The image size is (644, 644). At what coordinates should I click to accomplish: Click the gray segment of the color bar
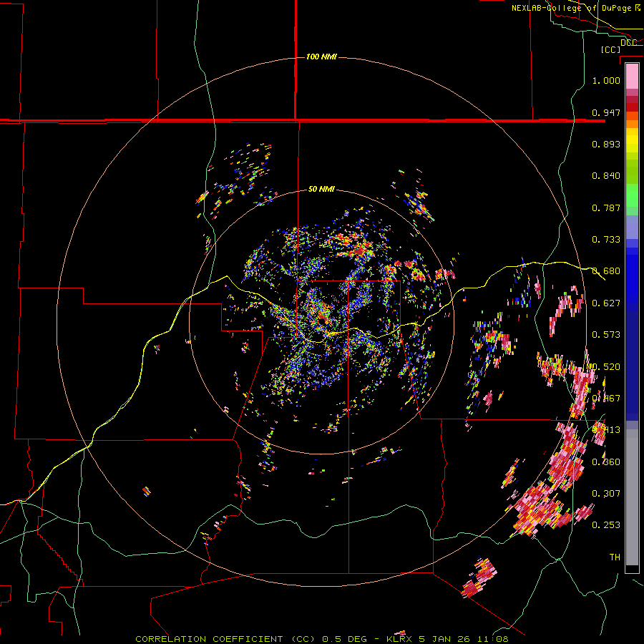[x=632, y=497]
